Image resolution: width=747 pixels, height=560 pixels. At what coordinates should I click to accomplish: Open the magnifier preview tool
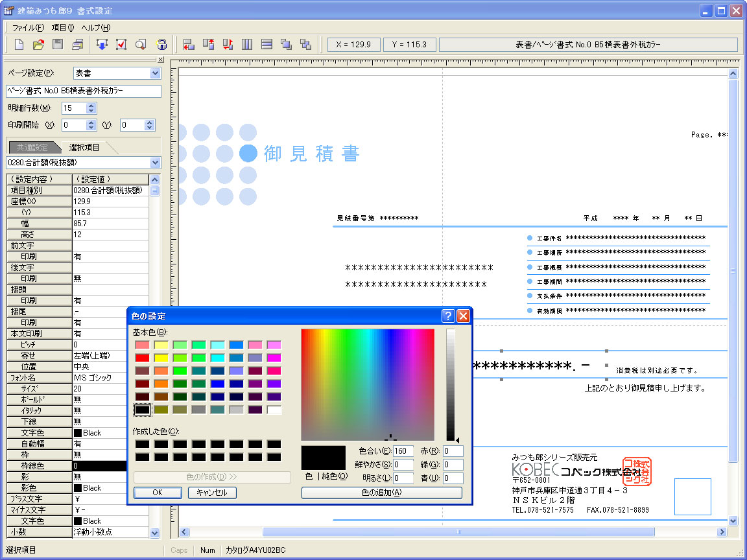[141, 45]
